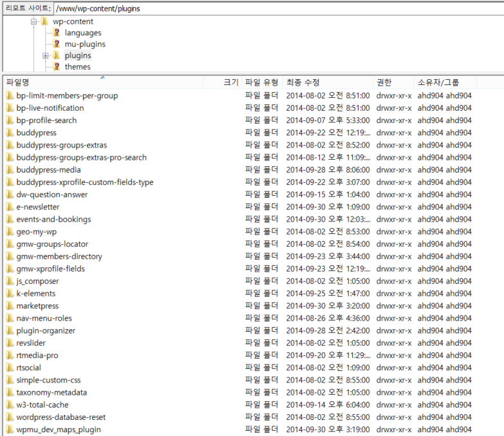The height and width of the screenshot is (436, 504).
Task: Select the marketpress folder icon
Action: pyautogui.click(x=10, y=306)
